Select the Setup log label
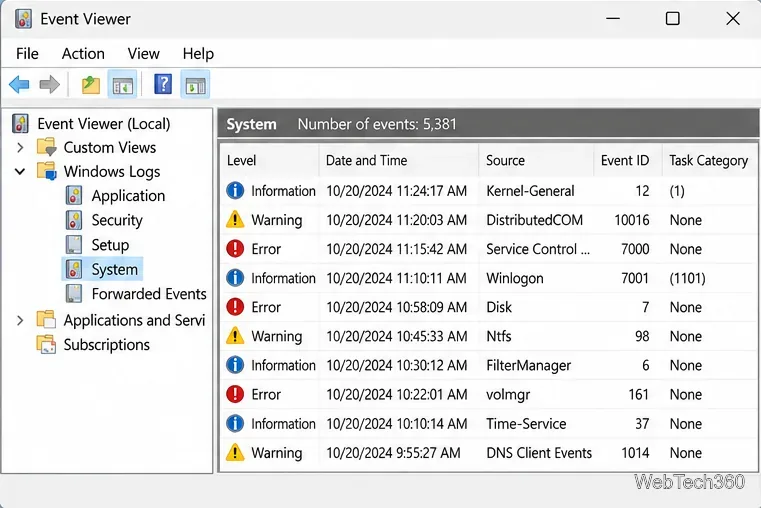 (x=110, y=245)
